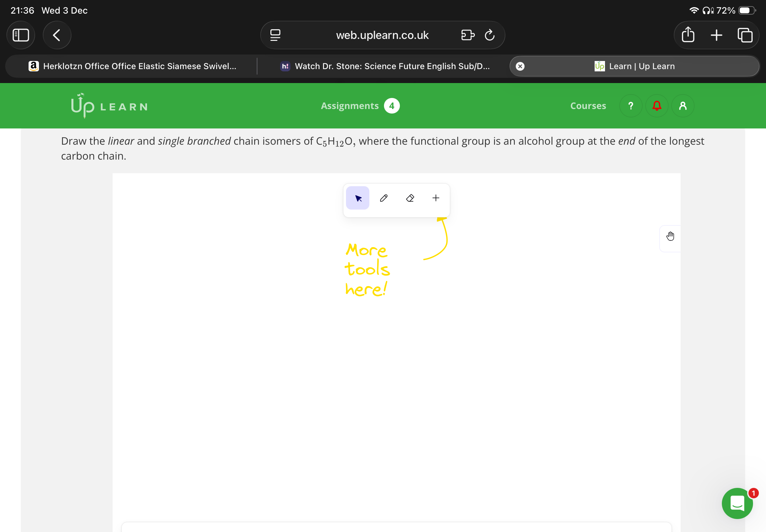This screenshot has height=532, width=766.
Task: Show the tab overview
Action: click(745, 35)
